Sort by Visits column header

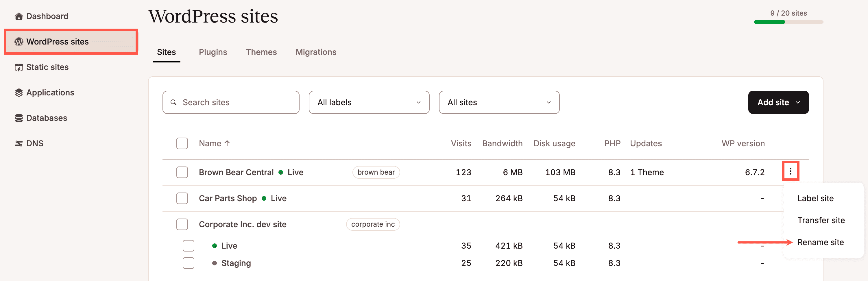click(461, 143)
